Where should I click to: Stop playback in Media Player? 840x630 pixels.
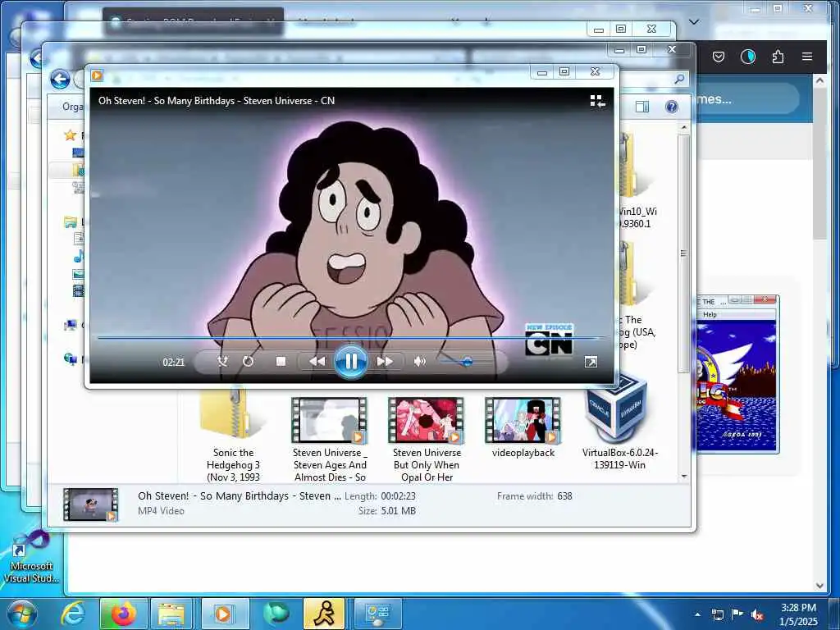point(281,362)
